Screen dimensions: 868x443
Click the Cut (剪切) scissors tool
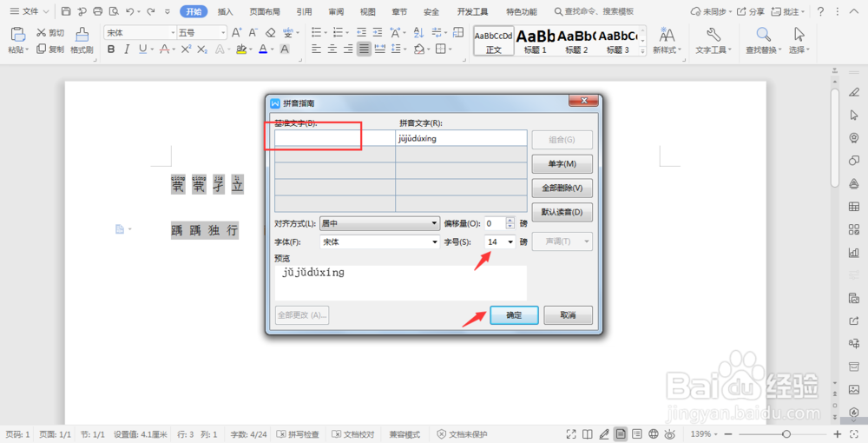49,33
